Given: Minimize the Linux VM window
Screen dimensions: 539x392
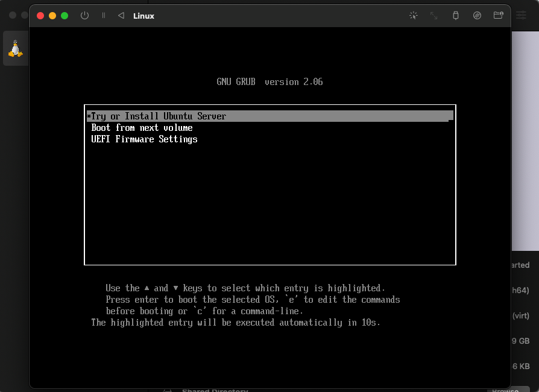Looking at the screenshot, I should 52,16.
